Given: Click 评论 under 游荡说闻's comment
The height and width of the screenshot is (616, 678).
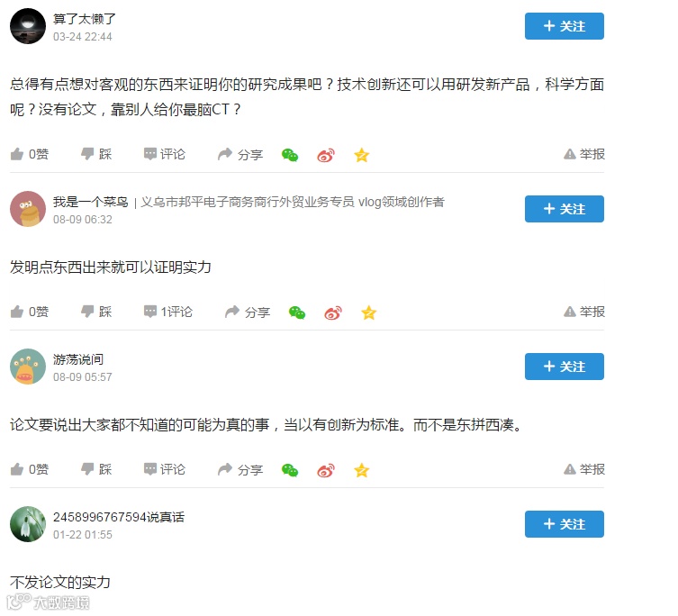Looking at the screenshot, I should point(164,469).
